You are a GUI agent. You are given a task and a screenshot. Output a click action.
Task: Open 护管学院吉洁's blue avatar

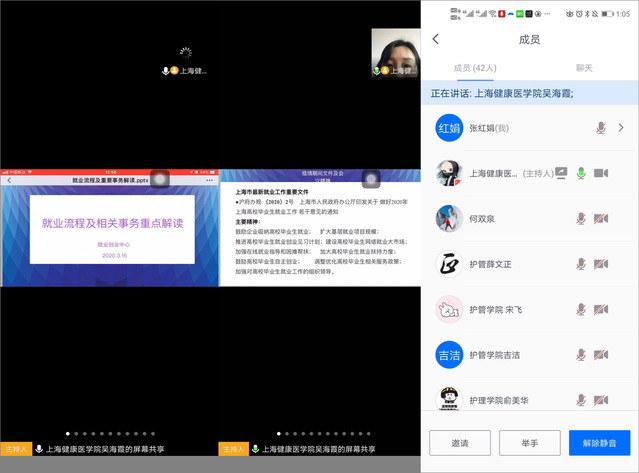pos(450,355)
